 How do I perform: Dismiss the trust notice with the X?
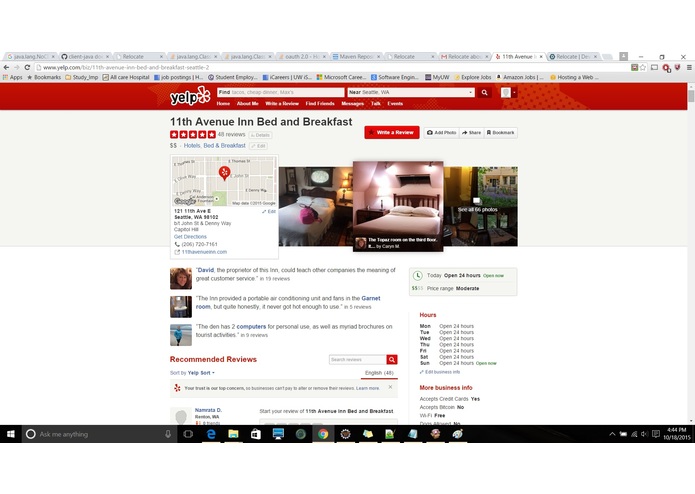tap(390, 387)
